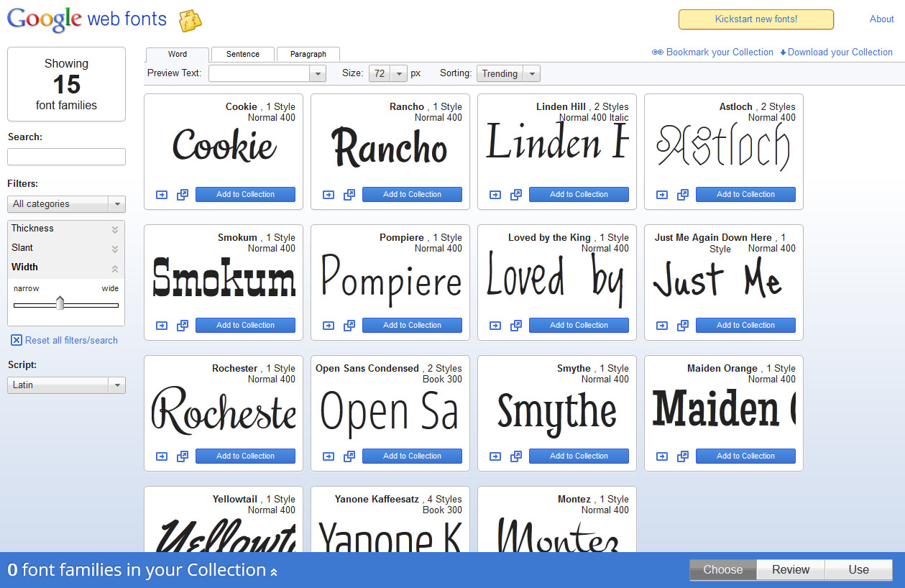The width and height of the screenshot is (905, 588).
Task: Click quick-use arrow icon on Linden Hill card
Action: (495, 195)
